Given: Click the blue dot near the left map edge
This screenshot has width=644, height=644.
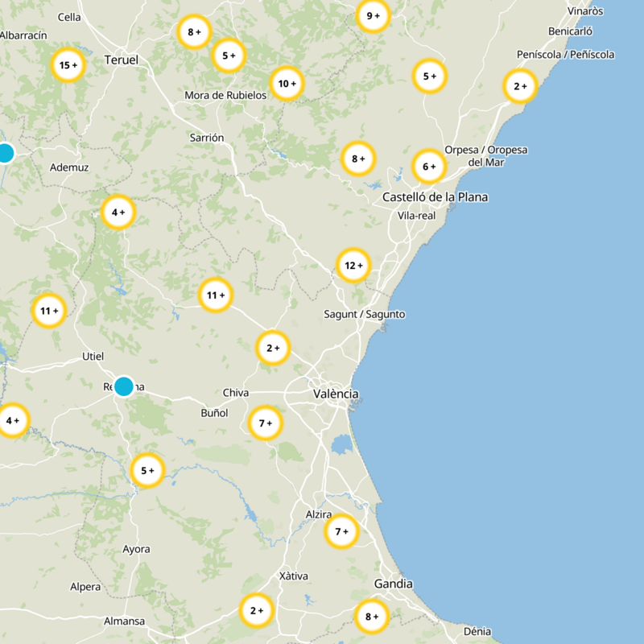Looking at the screenshot, I should click(5, 153).
